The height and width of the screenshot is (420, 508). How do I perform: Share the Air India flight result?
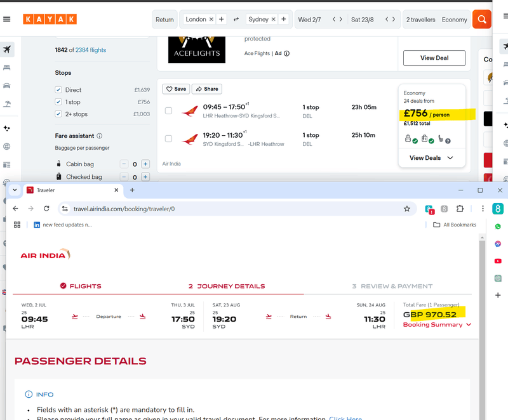(207, 89)
